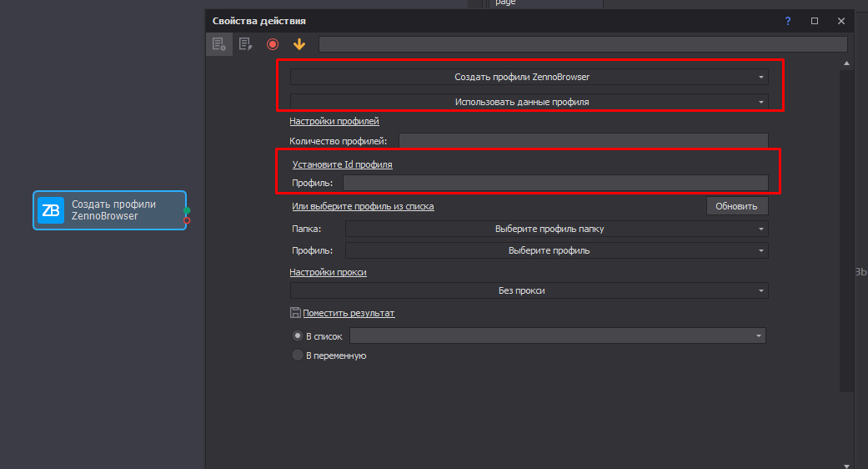868x469 pixels.
Task: Open the list dropdown next to В список
Action: click(558, 335)
